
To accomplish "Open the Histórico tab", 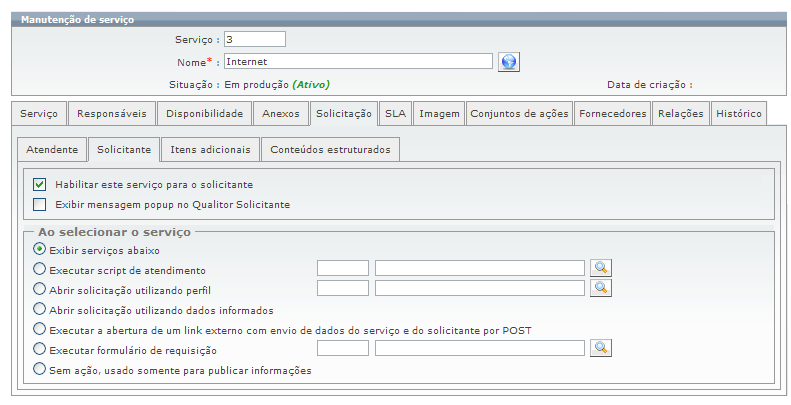I will coord(739,114).
